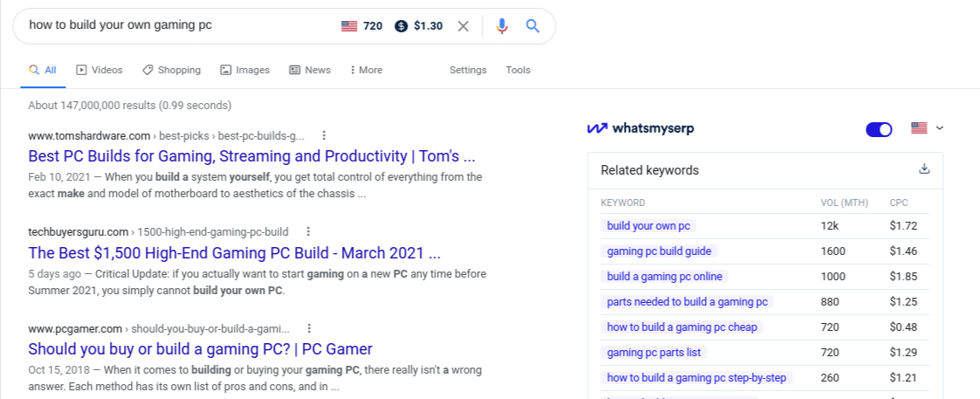Click the $1.30 CPC value in search bar

pos(428,26)
